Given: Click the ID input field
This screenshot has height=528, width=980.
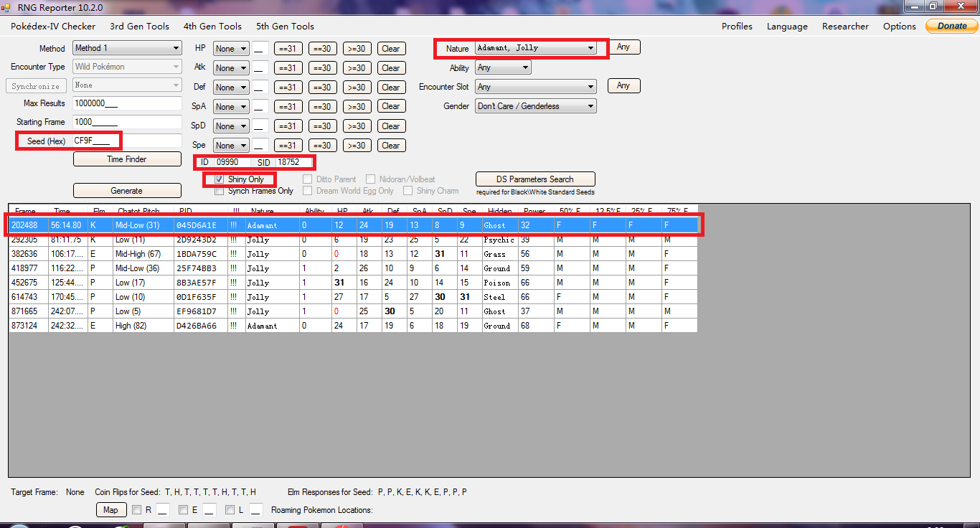Looking at the screenshot, I should click(x=233, y=162).
